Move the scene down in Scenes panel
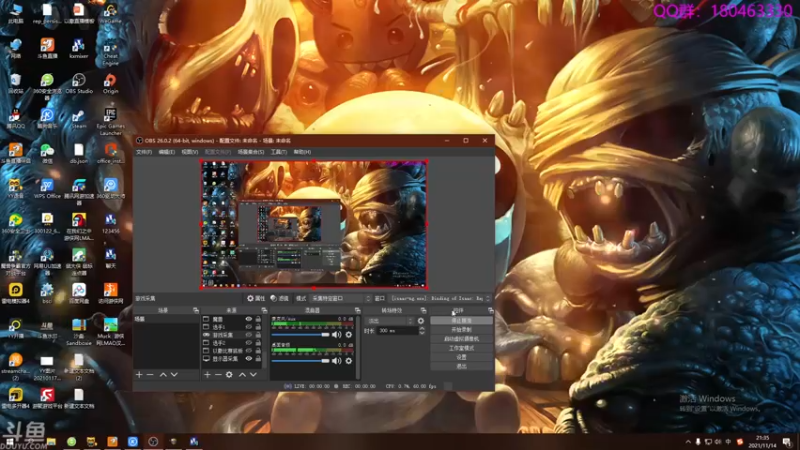The image size is (800, 450). (x=174, y=374)
